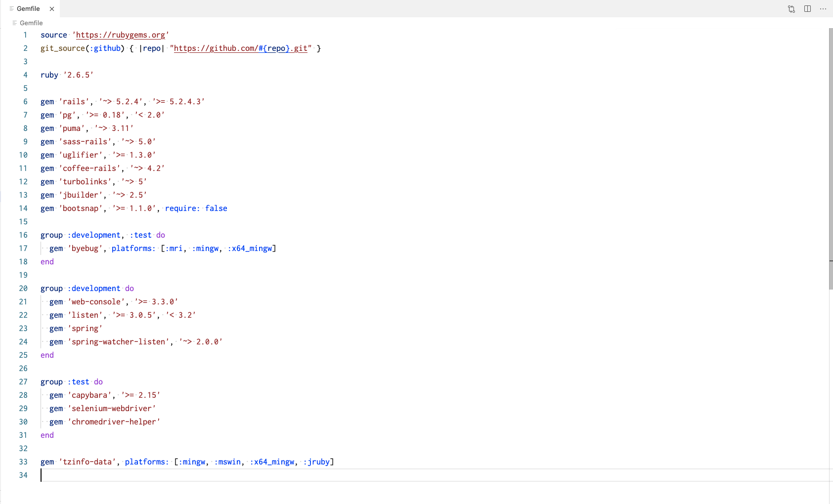Click the vertical scrollbar thumb
This screenshot has width=833, height=504.
coord(831,159)
